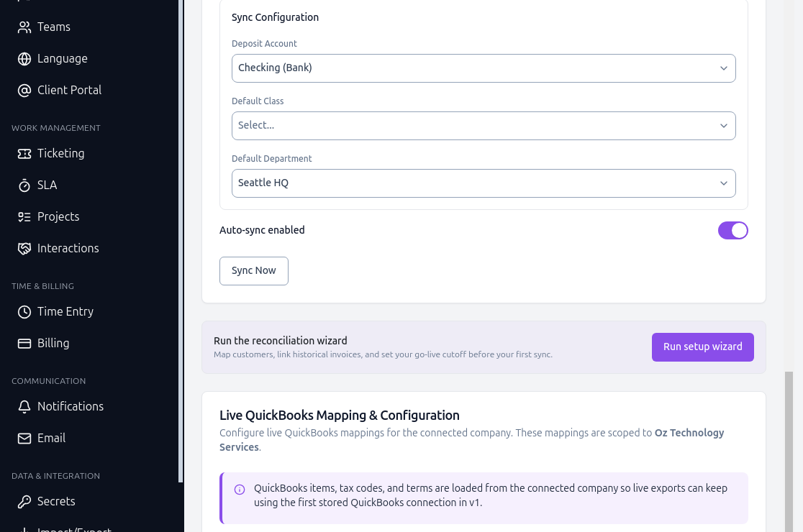
Task: Click the Client Portal at-sign icon
Action: [24, 91]
